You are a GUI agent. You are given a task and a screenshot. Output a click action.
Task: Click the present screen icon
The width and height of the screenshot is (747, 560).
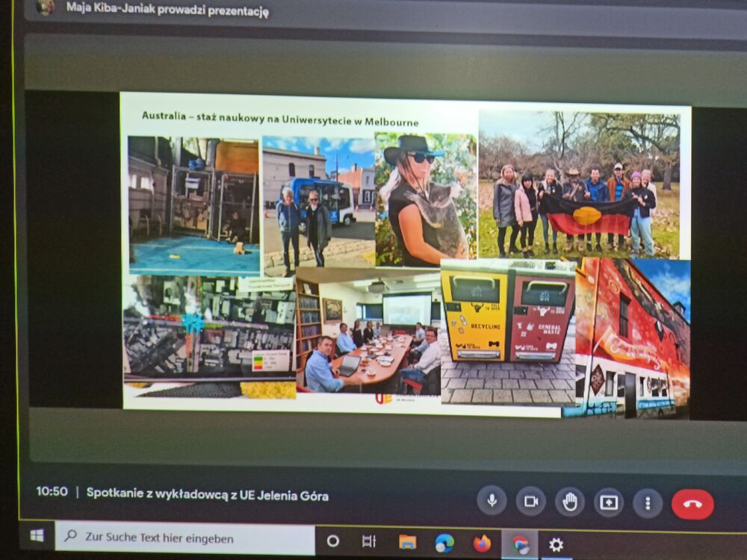608,503
